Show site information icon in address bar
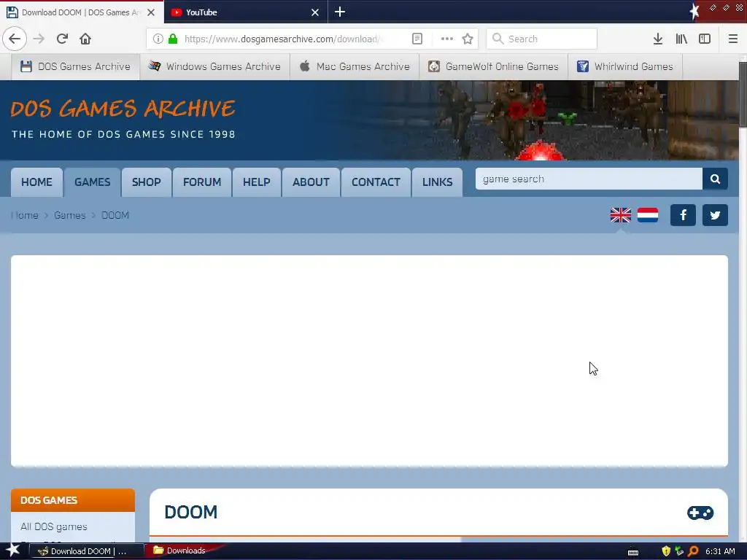The image size is (747, 560). point(158,39)
